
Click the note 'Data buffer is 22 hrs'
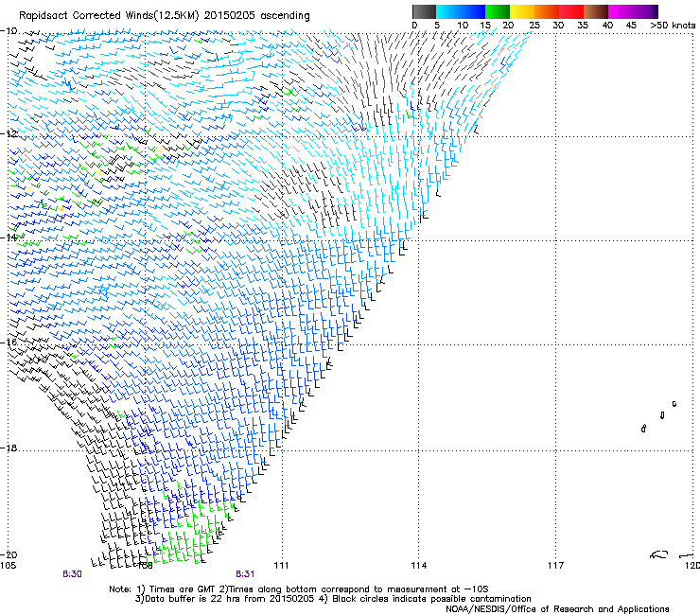click(x=189, y=599)
